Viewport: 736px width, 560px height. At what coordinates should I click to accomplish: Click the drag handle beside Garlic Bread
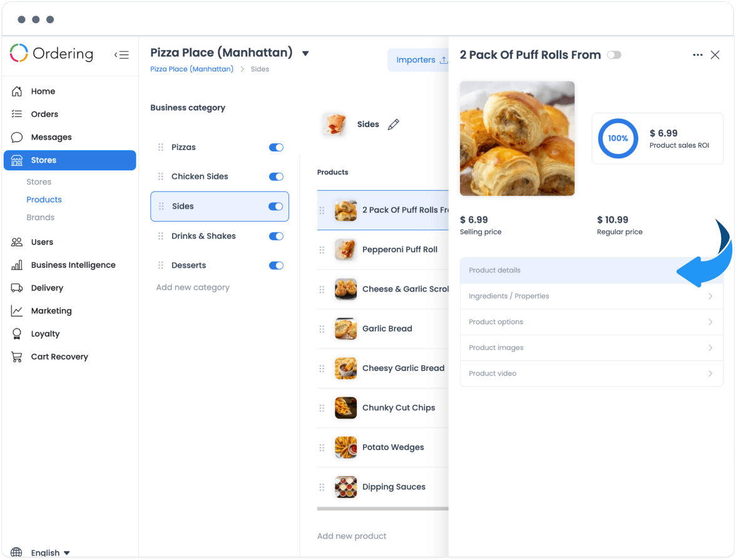[x=322, y=329]
